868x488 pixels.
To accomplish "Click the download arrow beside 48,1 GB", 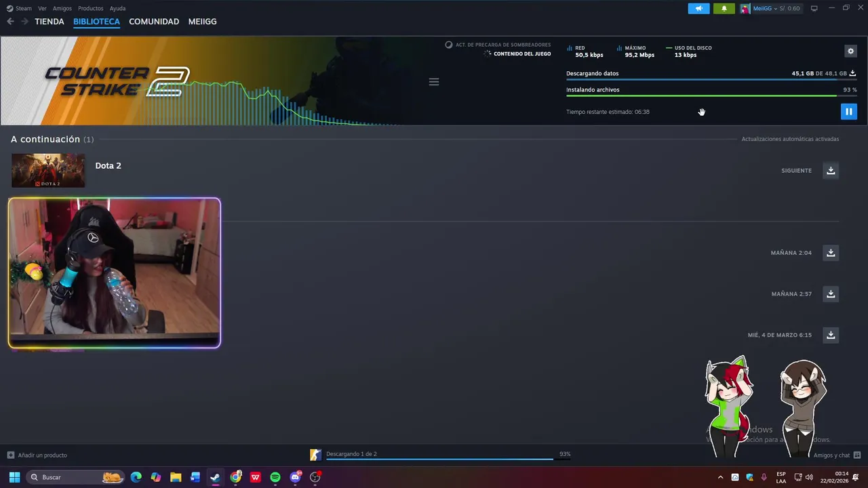I will pyautogui.click(x=853, y=73).
